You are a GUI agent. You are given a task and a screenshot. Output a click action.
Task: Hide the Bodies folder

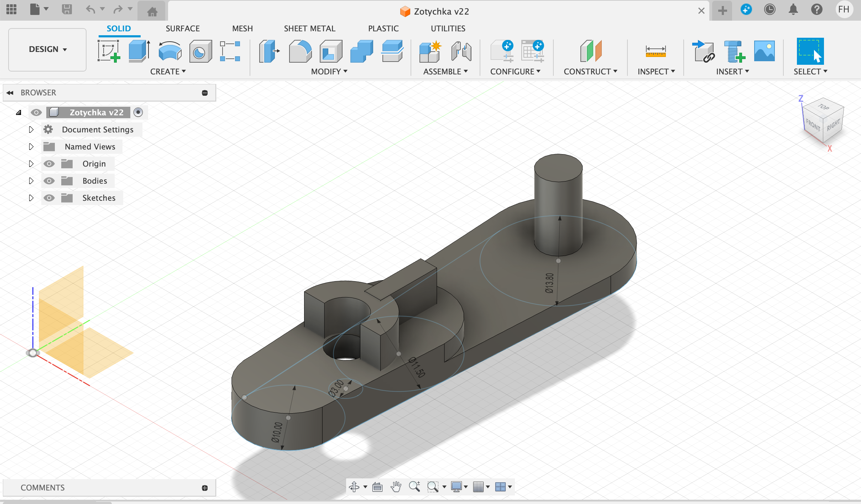(x=49, y=181)
